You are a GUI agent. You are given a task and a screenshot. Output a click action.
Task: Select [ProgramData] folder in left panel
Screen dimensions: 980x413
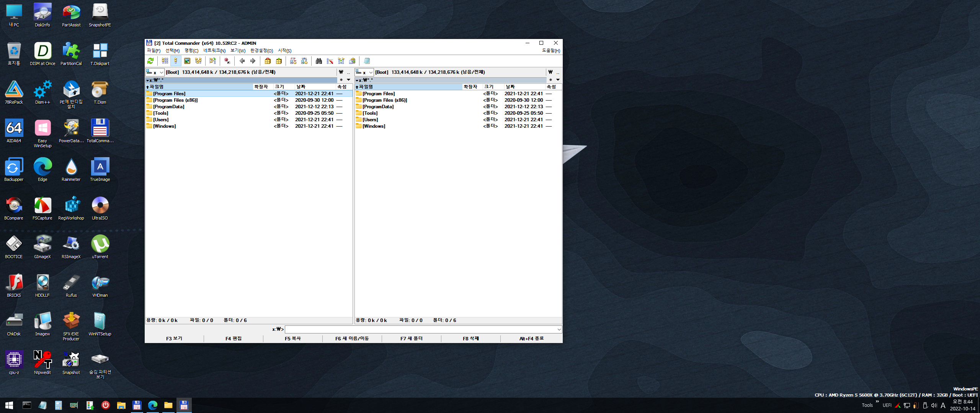pyautogui.click(x=249, y=107)
